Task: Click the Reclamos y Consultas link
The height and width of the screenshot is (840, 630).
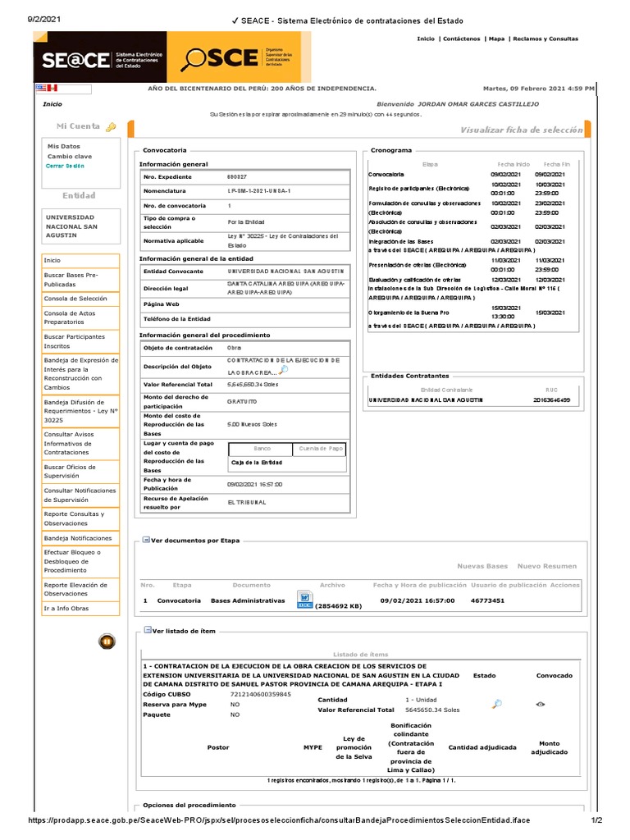Action: (x=546, y=39)
